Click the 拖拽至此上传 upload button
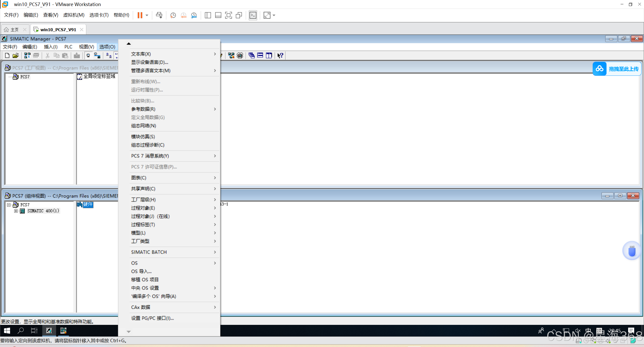The height and width of the screenshot is (347, 644). 617,69
